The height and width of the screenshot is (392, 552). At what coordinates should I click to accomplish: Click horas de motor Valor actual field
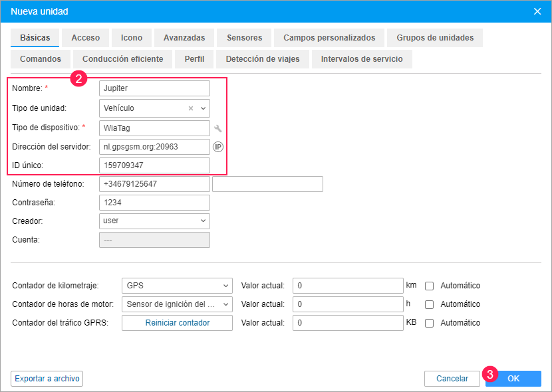coord(348,304)
